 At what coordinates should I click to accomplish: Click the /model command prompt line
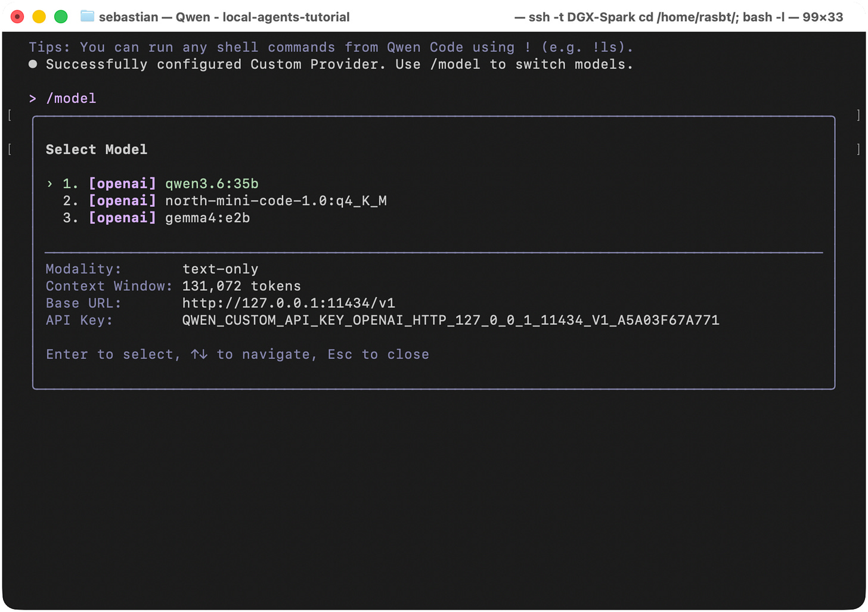[x=63, y=98]
